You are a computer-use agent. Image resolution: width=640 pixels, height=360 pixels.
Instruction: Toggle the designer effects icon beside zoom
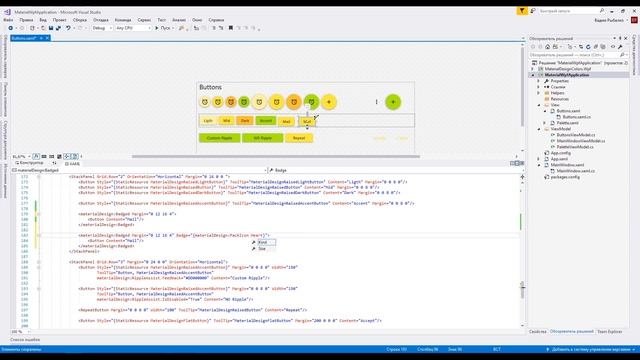click(x=36, y=156)
